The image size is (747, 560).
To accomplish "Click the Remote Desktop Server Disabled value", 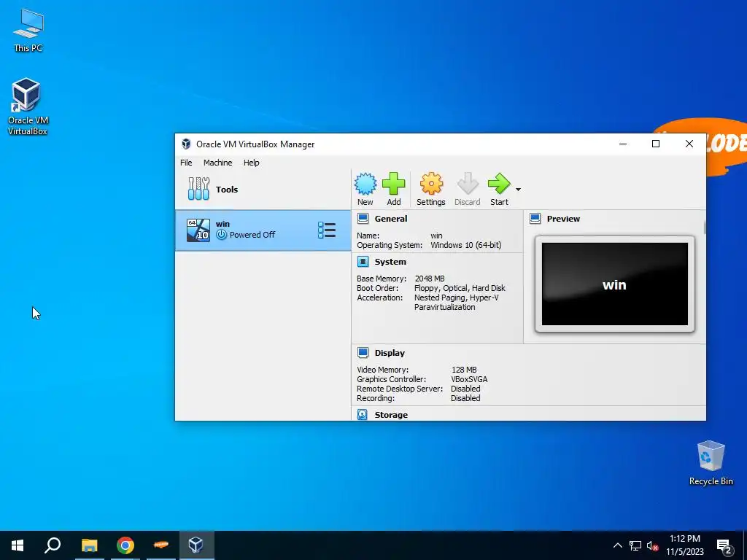I will pyautogui.click(x=465, y=389).
